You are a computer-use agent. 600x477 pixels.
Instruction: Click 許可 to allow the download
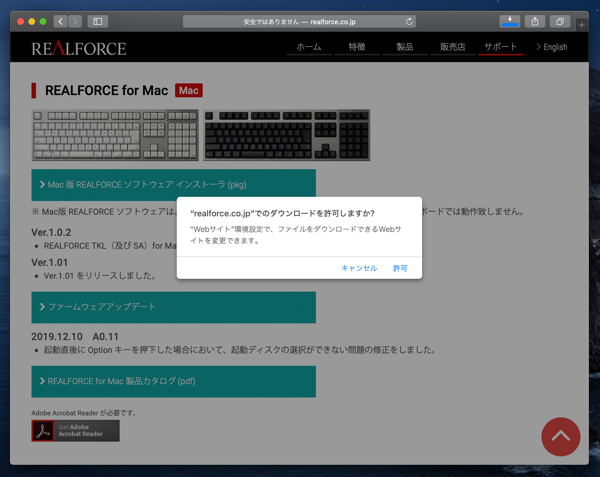400,268
